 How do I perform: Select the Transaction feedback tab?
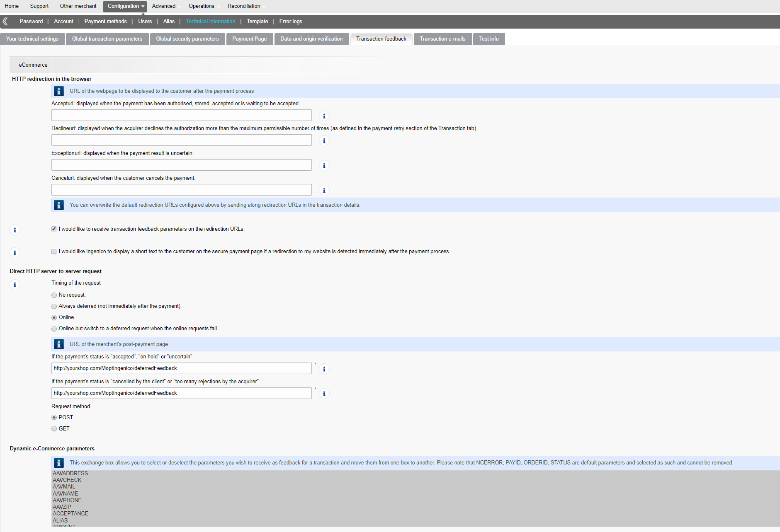point(381,39)
